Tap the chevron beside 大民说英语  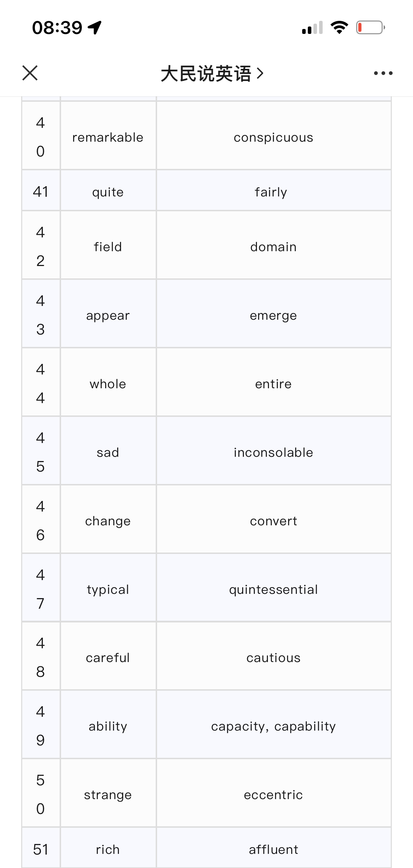click(260, 73)
